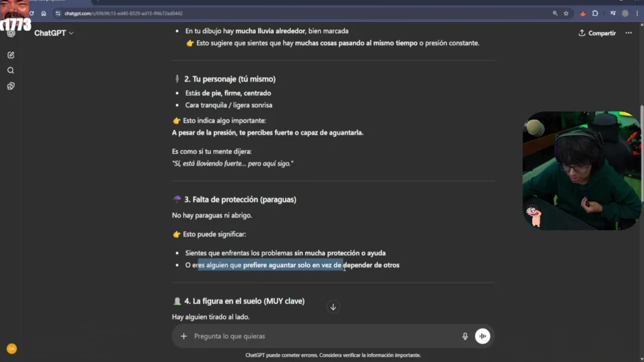The width and height of the screenshot is (644, 362).
Task: Start dictation with the microphone icon
Action: tap(465, 336)
